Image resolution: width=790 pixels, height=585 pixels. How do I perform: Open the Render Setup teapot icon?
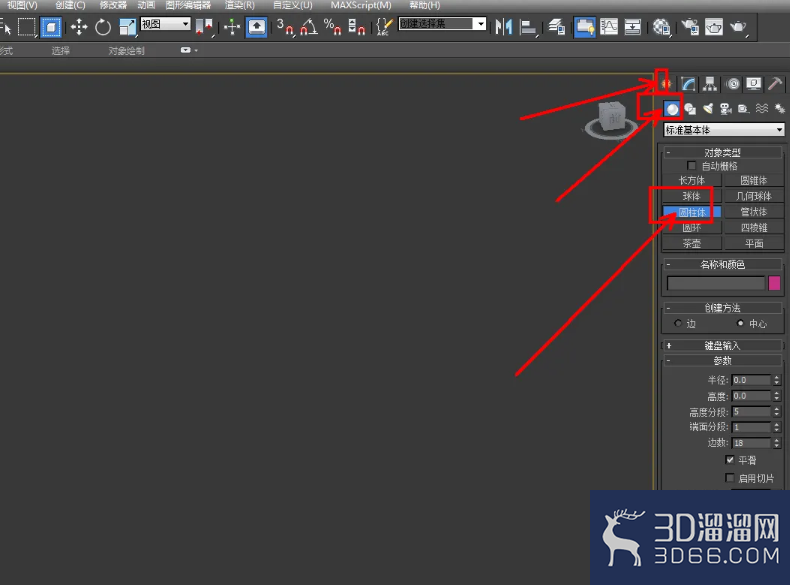coord(690,26)
